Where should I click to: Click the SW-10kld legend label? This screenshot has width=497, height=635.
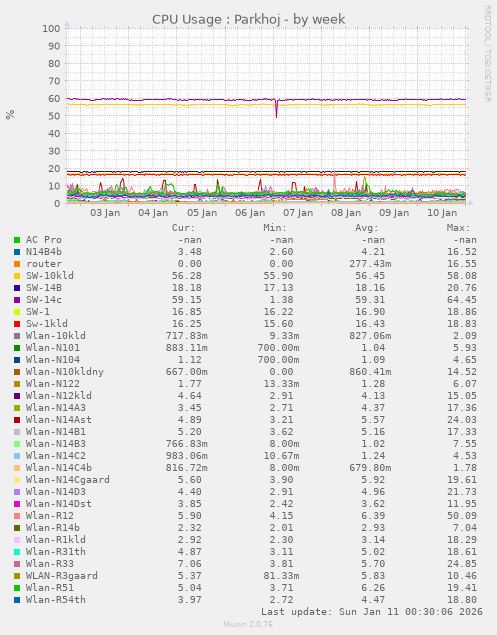(50, 276)
